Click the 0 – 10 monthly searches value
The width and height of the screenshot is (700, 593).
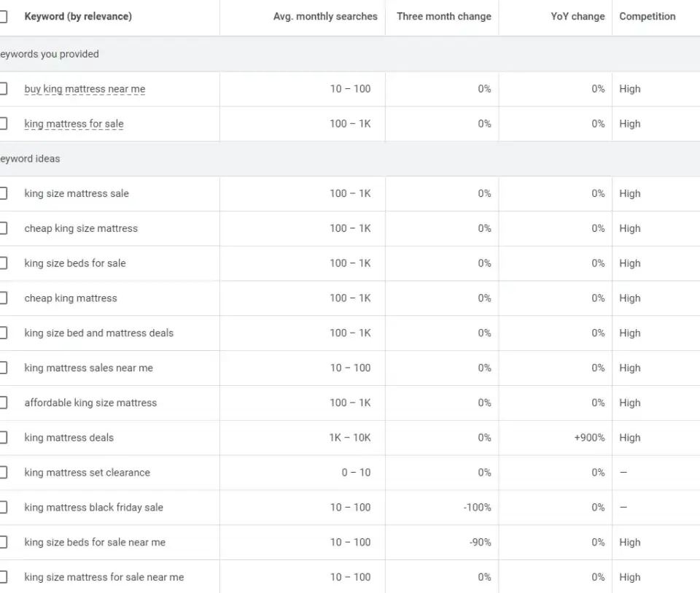pyautogui.click(x=356, y=472)
